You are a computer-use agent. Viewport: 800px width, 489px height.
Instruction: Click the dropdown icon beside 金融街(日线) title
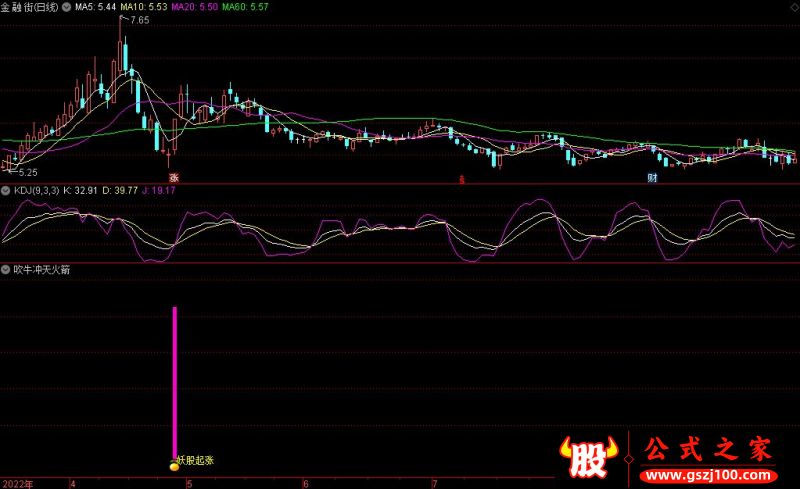tap(66, 7)
